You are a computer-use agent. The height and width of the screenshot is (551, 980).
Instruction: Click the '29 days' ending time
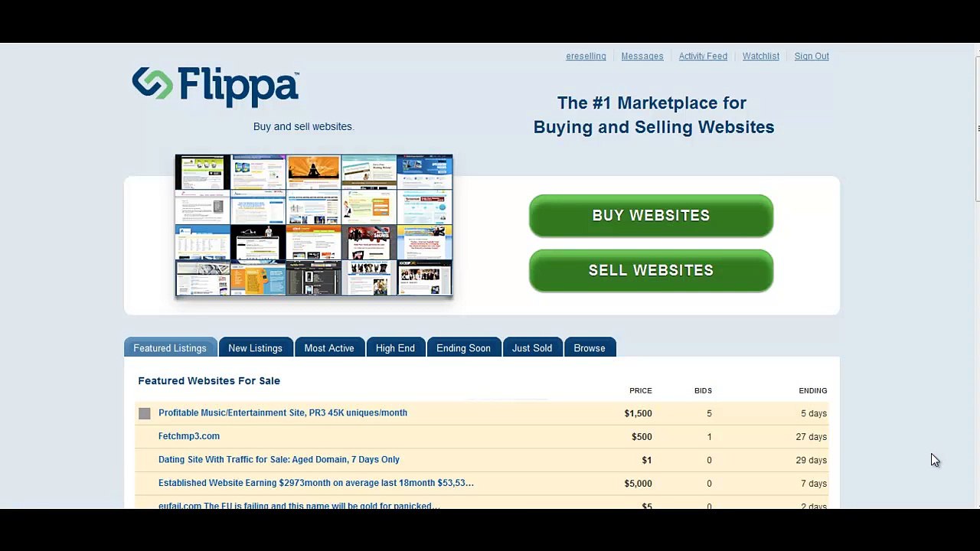[x=812, y=460]
